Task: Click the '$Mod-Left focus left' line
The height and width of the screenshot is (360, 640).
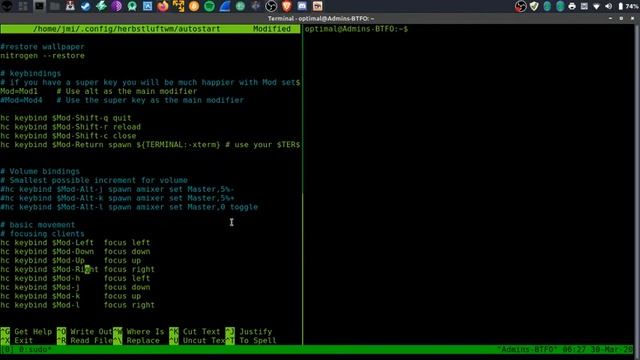Action: click(75, 243)
